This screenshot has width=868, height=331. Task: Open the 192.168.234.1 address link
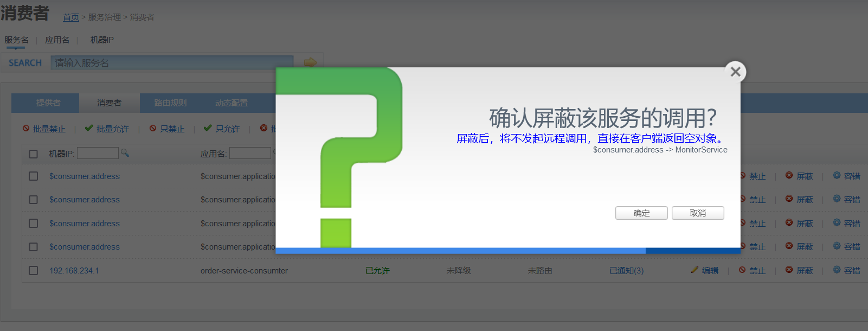click(74, 271)
